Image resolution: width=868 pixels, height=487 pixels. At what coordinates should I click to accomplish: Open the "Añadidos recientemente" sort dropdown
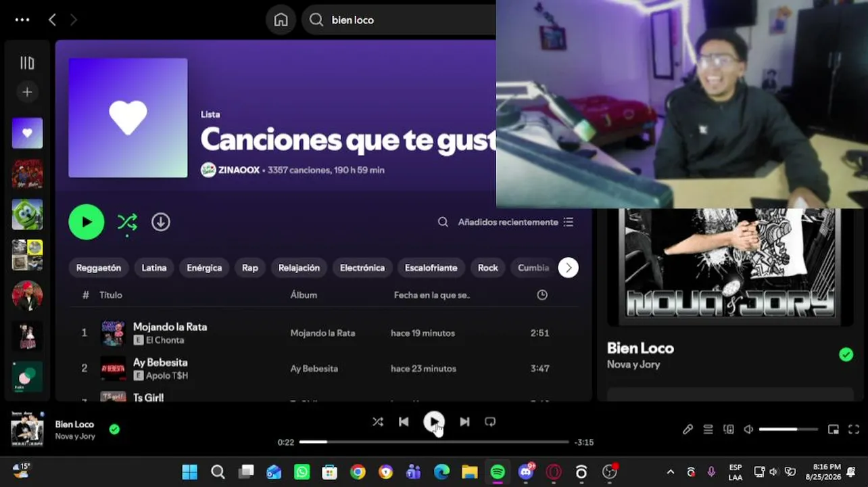click(516, 222)
